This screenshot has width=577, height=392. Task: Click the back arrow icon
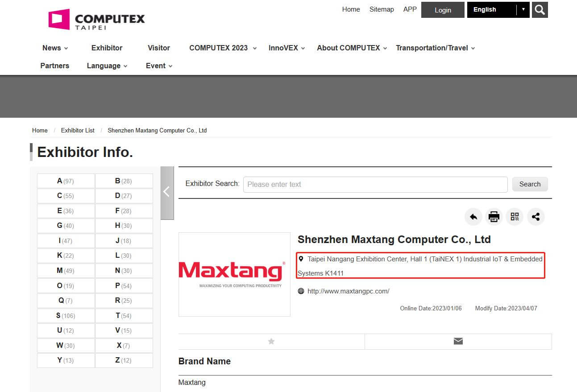473,217
